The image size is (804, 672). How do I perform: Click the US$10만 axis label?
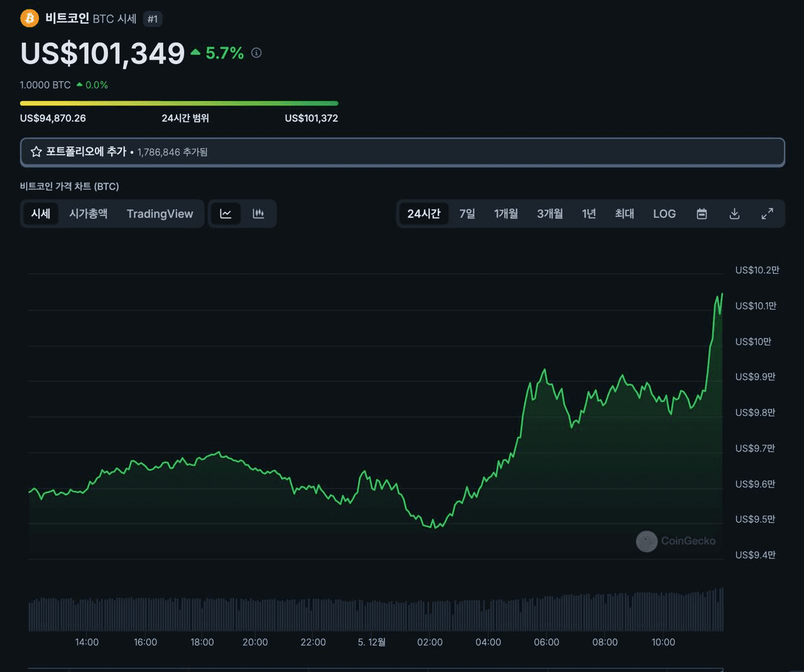(753, 342)
